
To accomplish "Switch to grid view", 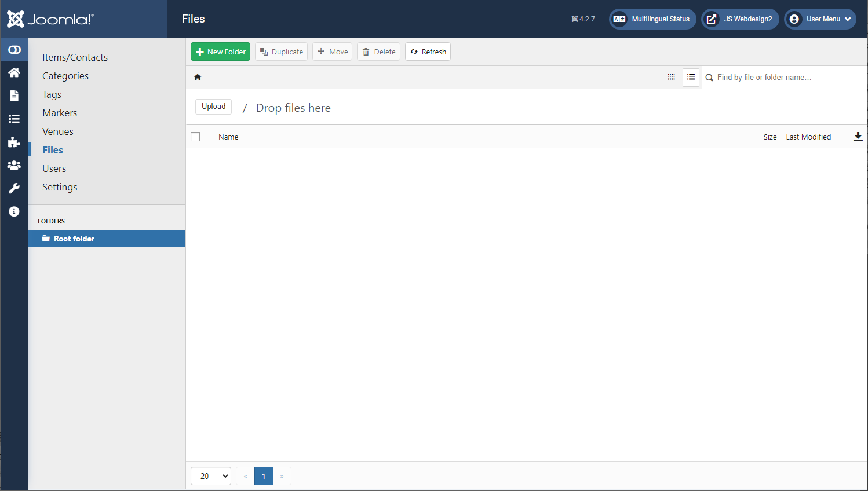I will pos(671,77).
